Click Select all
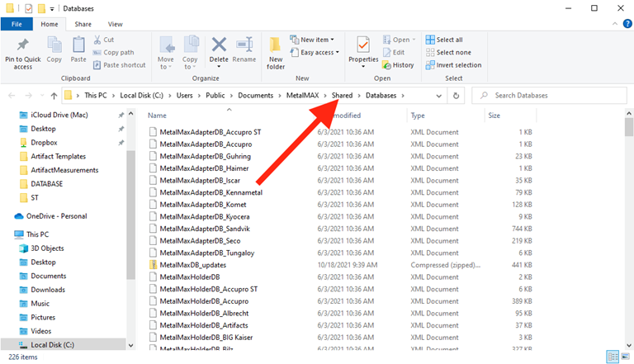634x364 pixels. [x=444, y=40]
